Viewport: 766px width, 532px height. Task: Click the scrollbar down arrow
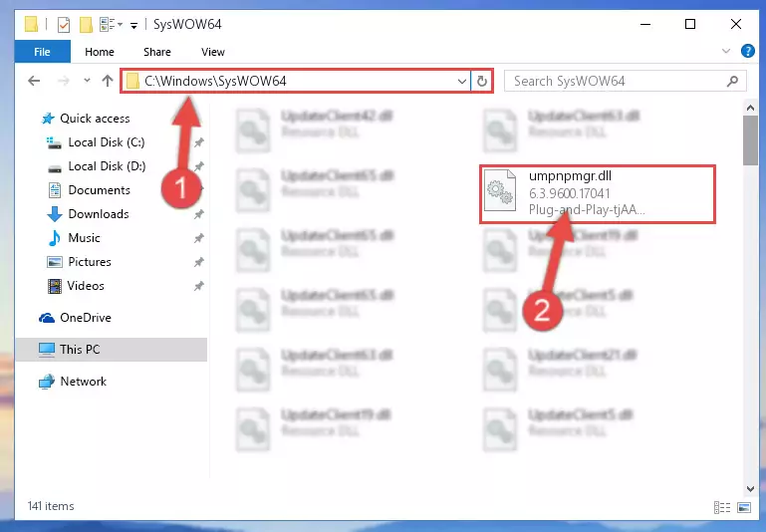pyautogui.click(x=750, y=488)
